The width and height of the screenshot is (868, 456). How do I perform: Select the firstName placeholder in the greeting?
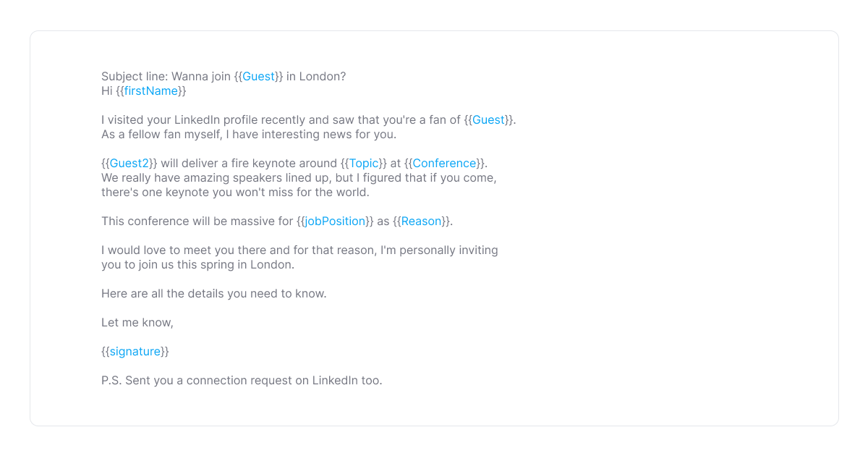click(151, 91)
